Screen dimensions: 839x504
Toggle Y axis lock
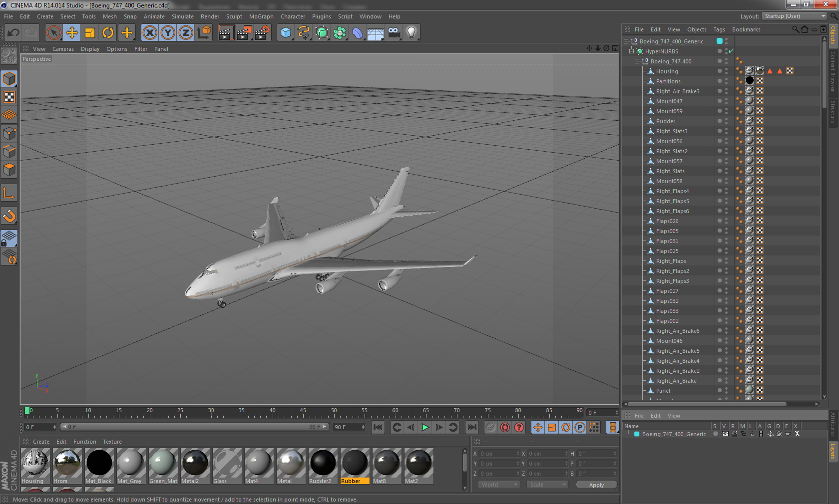tap(168, 33)
